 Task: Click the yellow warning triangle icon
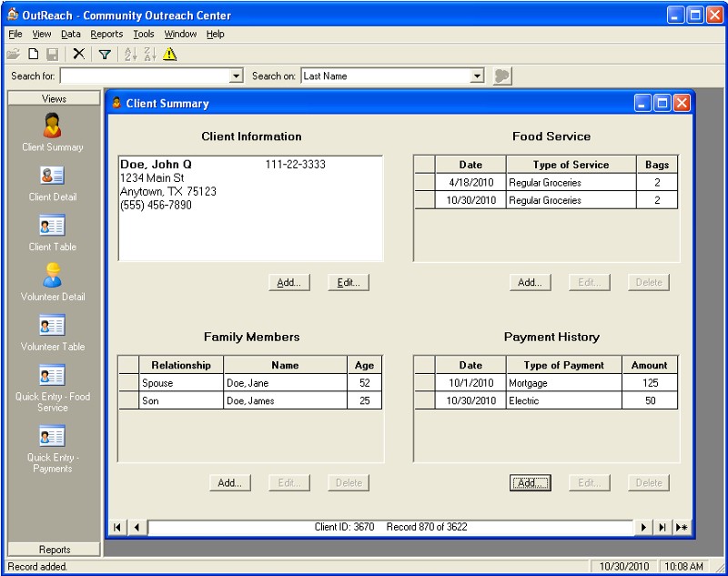pyautogui.click(x=170, y=55)
